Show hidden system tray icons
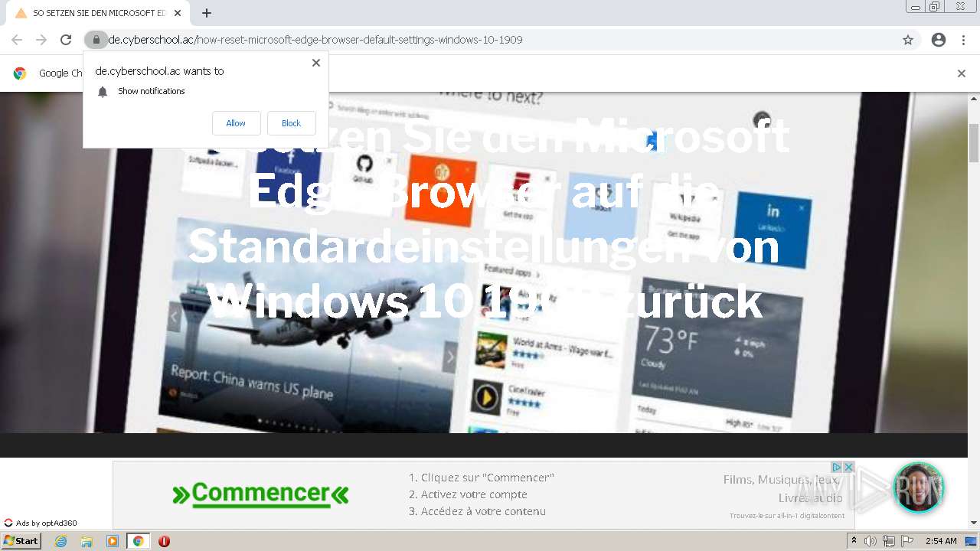The width and height of the screenshot is (980, 551). coord(854,541)
